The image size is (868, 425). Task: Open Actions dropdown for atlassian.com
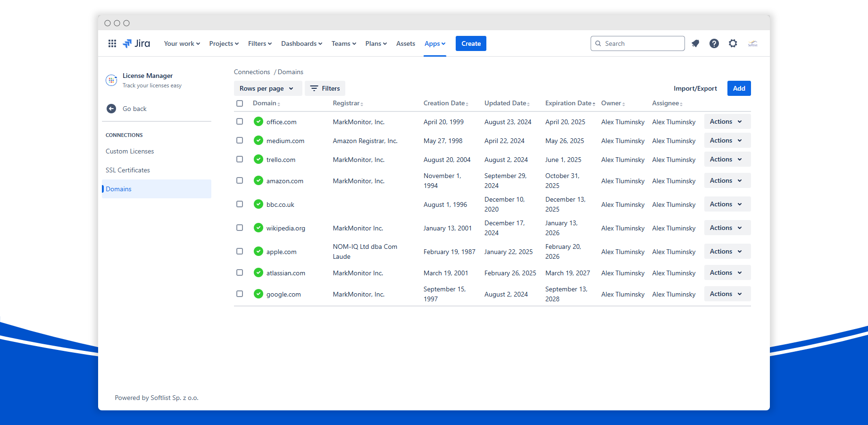pyautogui.click(x=727, y=272)
